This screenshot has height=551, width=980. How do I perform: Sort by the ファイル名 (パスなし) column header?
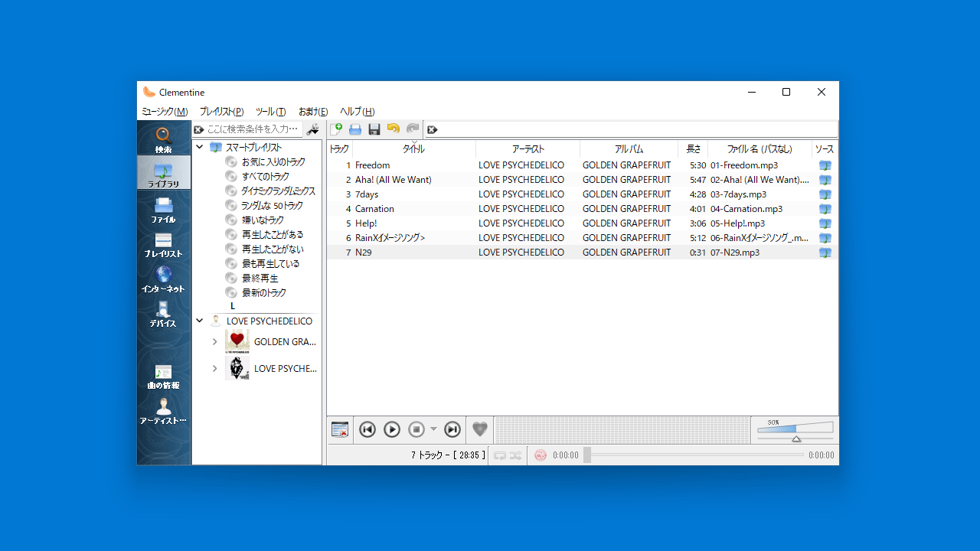click(759, 149)
